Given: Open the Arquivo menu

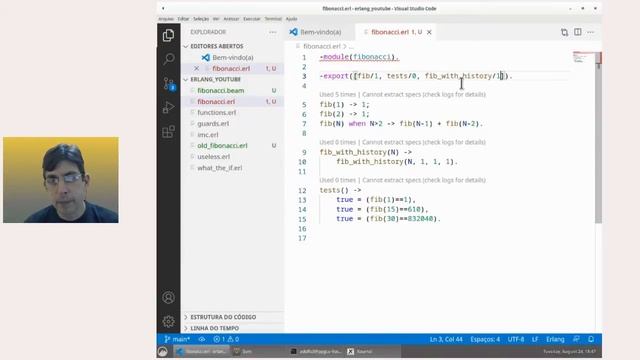Looking at the screenshot, I should pos(166,19).
